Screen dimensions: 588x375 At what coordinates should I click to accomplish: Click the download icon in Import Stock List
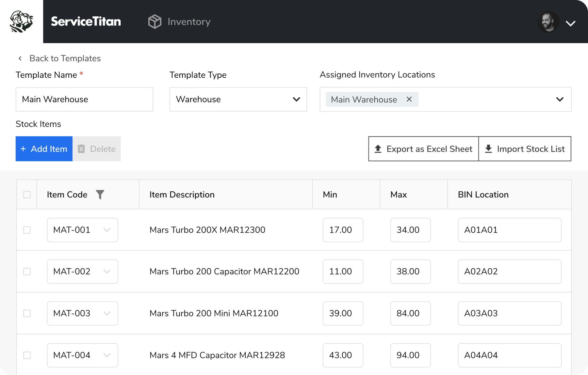tap(489, 148)
